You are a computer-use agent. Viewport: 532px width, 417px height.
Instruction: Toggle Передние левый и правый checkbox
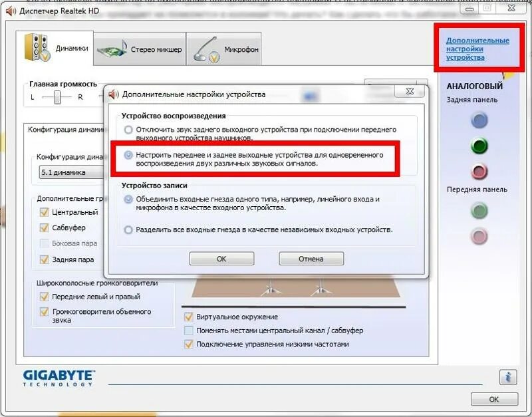pyautogui.click(x=44, y=297)
